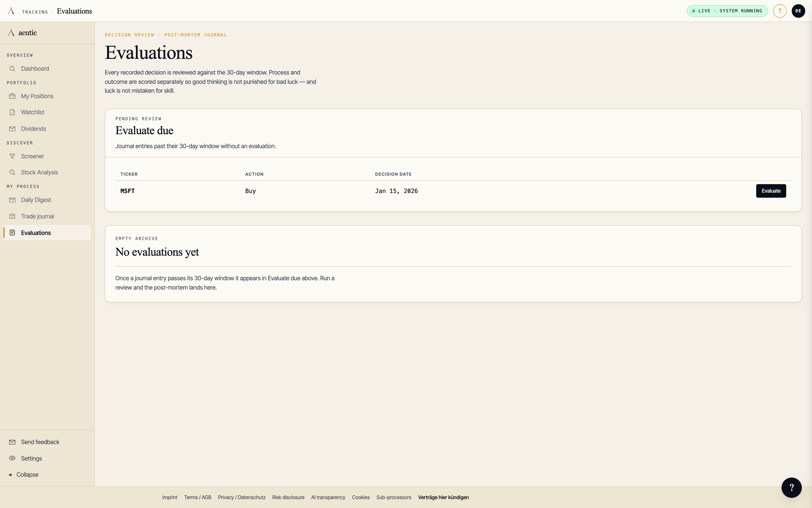Click the Stock Analysis magnifier icon
Viewport: 812px width, 508px height.
[12, 172]
